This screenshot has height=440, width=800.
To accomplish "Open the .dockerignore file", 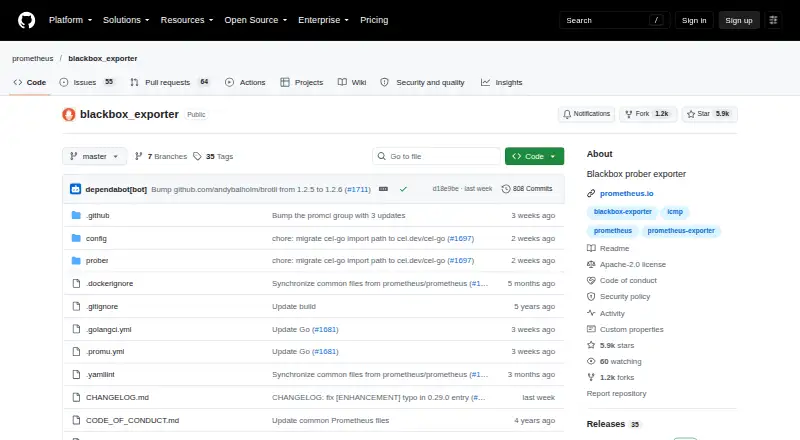I will tap(109, 283).
